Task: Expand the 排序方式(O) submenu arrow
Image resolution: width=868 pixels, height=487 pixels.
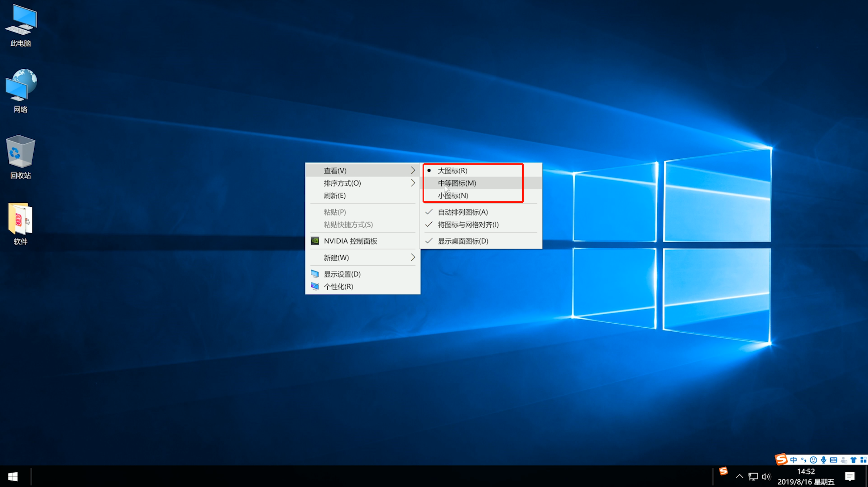Action: pyautogui.click(x=413, y=183)
